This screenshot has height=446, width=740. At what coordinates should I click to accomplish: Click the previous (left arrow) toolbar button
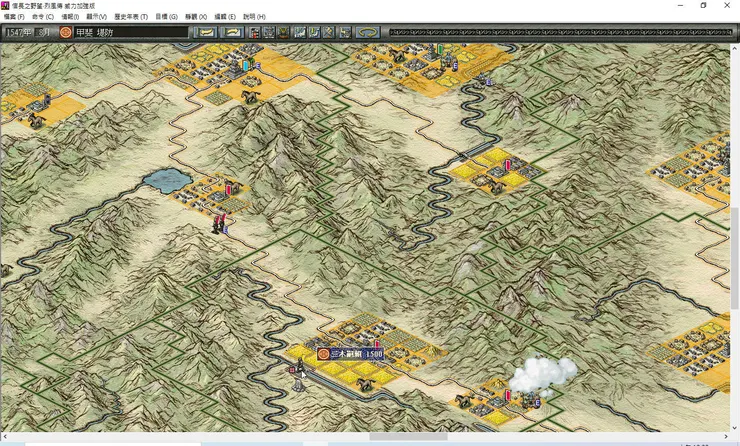coord(205,32)
